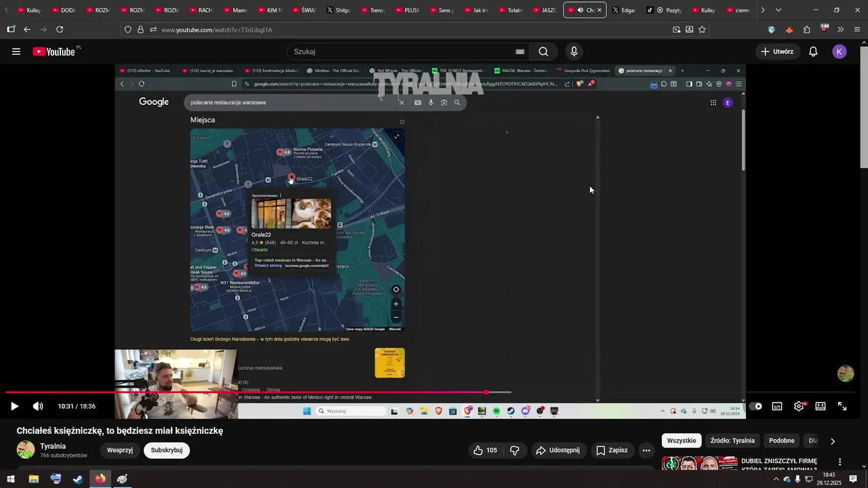Play the paused video
Image resolution: width=868 pixels, height=488 pixels.
(14, 406)
